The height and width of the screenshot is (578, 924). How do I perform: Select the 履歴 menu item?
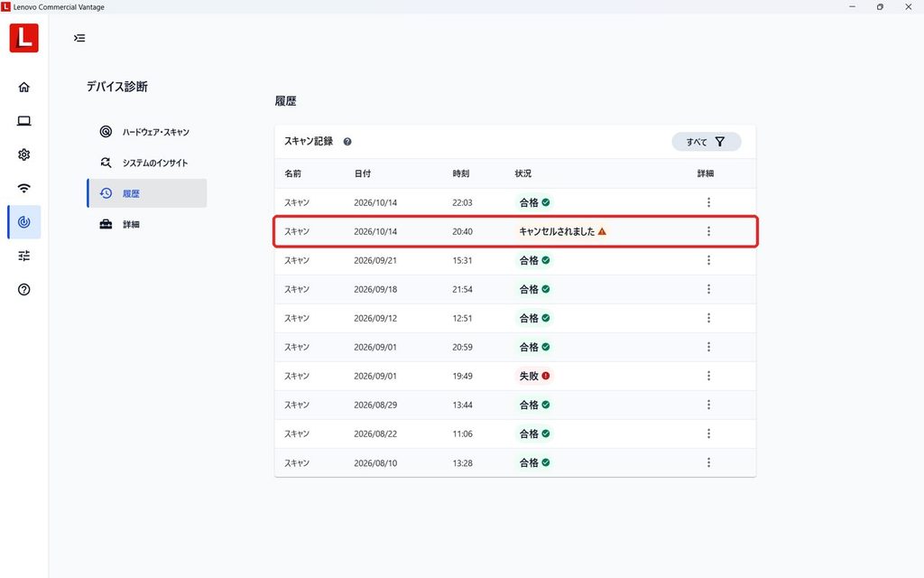(147, 193)
